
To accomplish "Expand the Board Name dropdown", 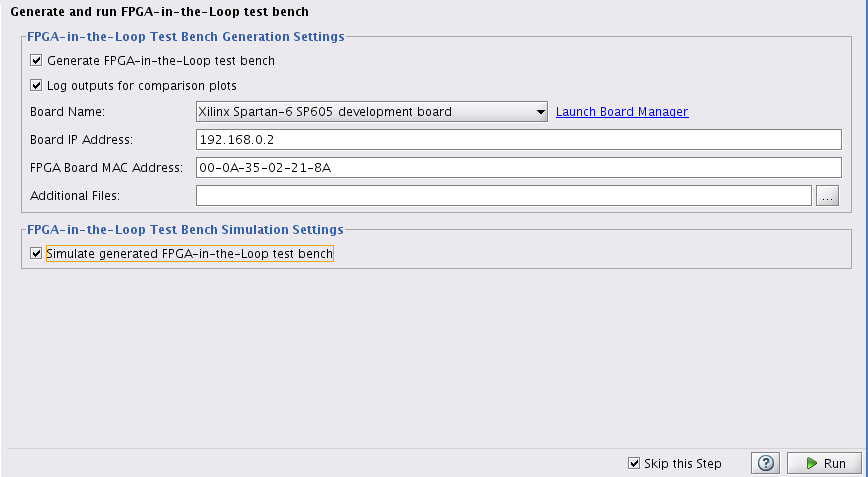I will (540, 112).
